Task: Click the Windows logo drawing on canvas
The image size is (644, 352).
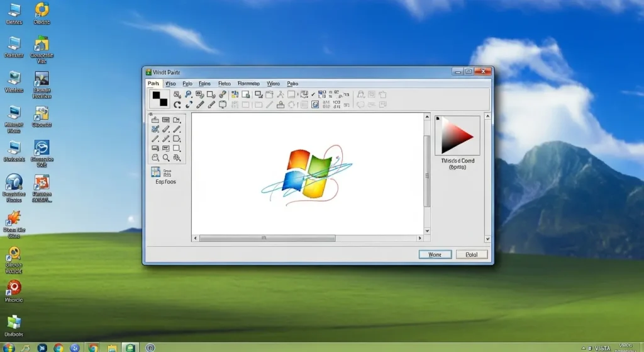Action: (x=307, y=175)
